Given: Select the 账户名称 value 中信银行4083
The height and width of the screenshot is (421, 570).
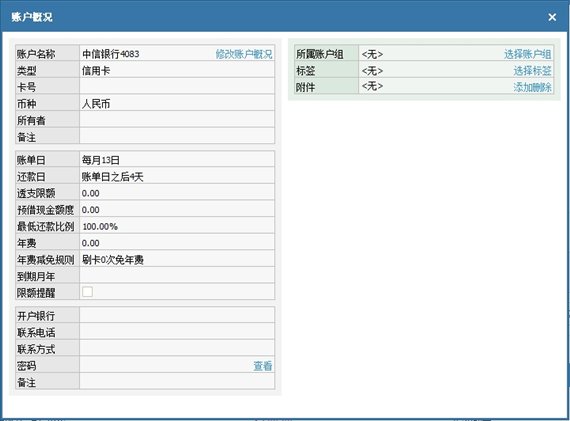Looking at the screenshot, I should click(111, 54).
